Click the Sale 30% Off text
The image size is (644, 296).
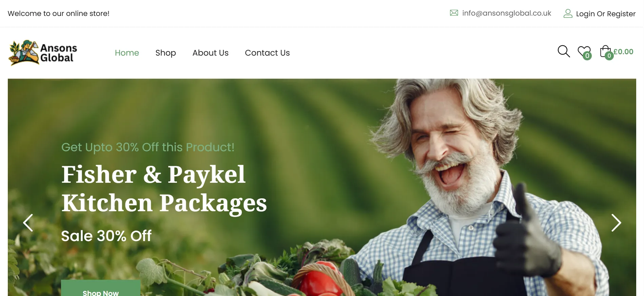click(106, 236)
